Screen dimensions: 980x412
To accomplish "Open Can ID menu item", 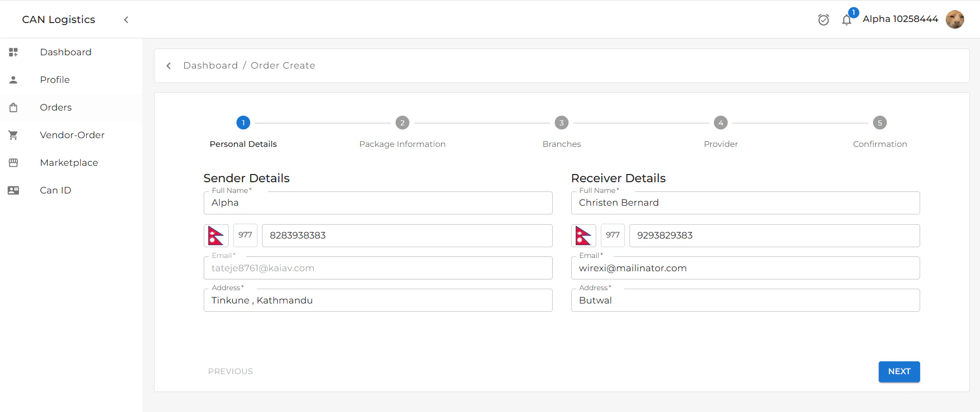I will click(71, 190).
